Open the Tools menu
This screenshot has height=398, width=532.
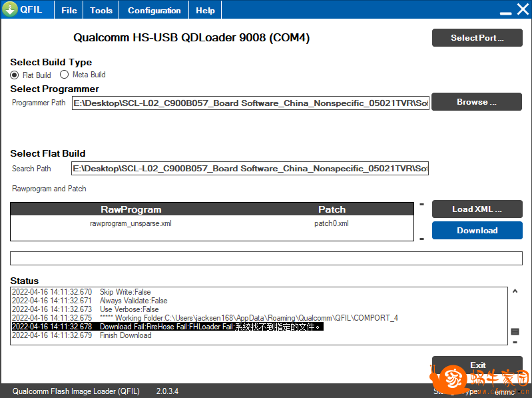(x=101, y=10)
